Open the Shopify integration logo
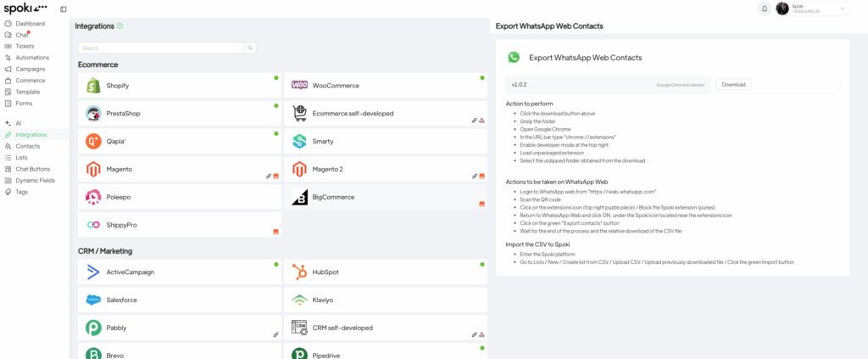The image size is (868, 359). tap(93, 86)
